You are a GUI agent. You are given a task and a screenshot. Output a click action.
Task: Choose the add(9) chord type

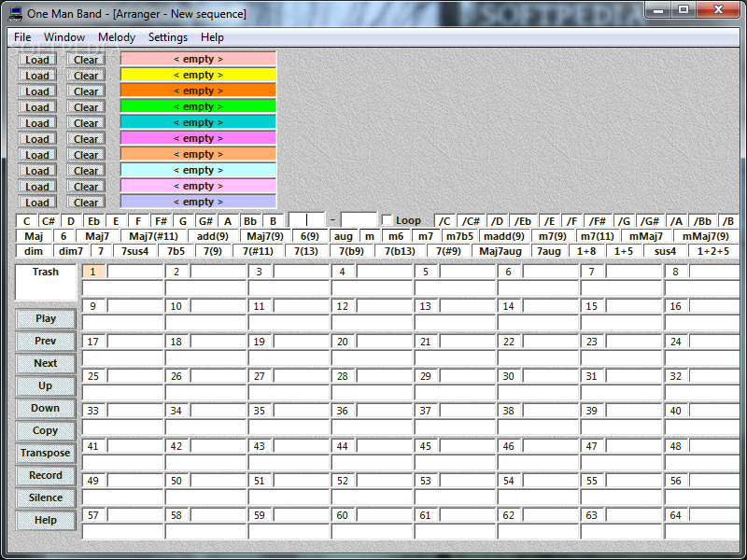tap(213, 236)
